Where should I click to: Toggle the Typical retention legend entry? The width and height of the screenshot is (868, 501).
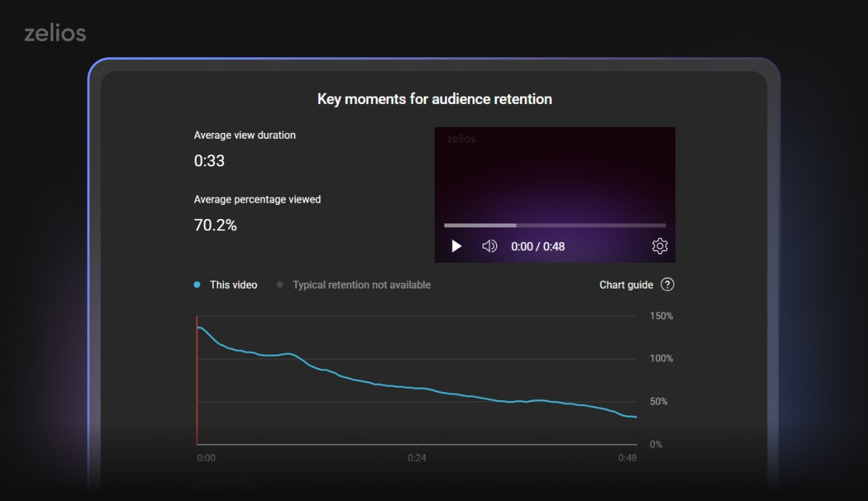(362, 284)
